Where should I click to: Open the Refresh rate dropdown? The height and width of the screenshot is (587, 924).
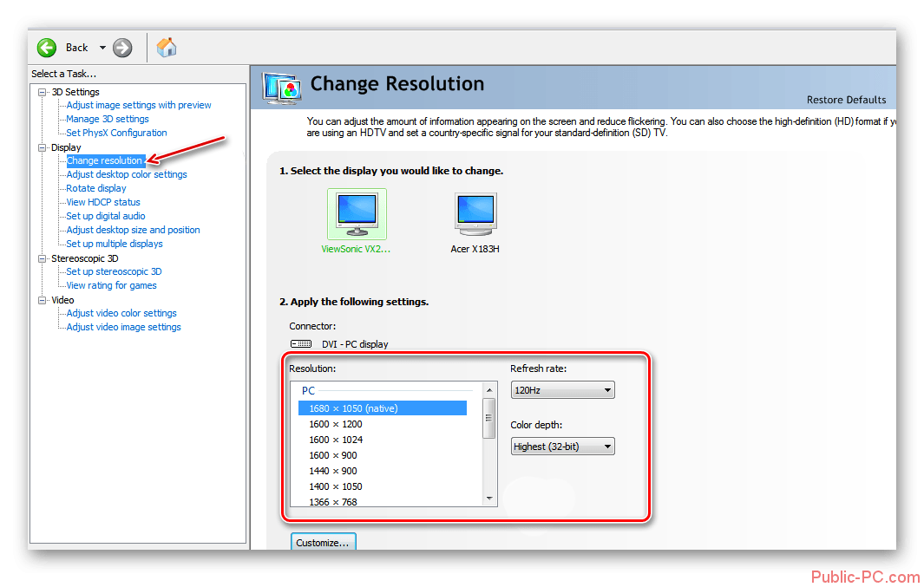pos(562,390)
